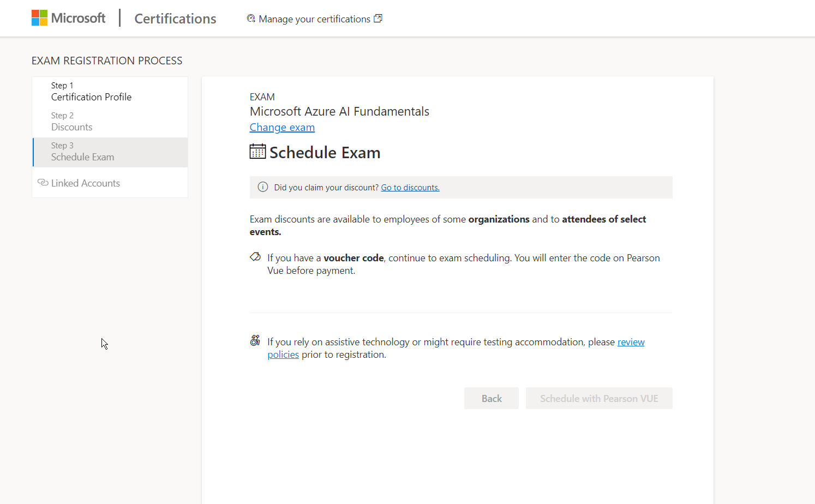The image size is (815, 504).
Task: Click the 'Did you claim your discount?' text
Action: pos(326,188)
